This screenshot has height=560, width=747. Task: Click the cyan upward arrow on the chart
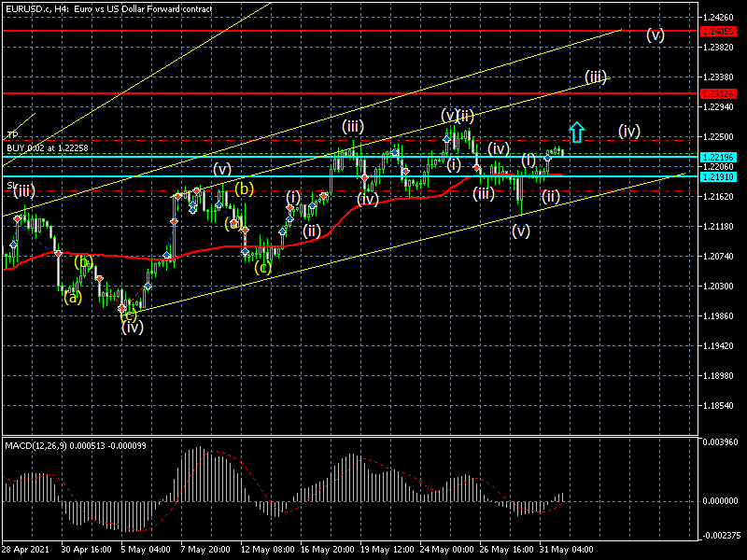pos(576,133)
